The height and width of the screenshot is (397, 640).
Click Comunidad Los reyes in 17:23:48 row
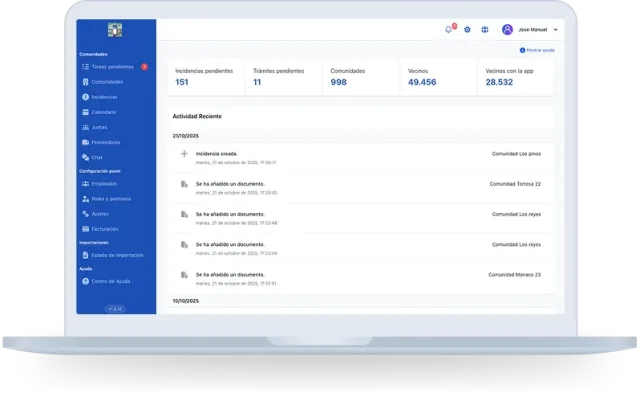tap(516, 214)
